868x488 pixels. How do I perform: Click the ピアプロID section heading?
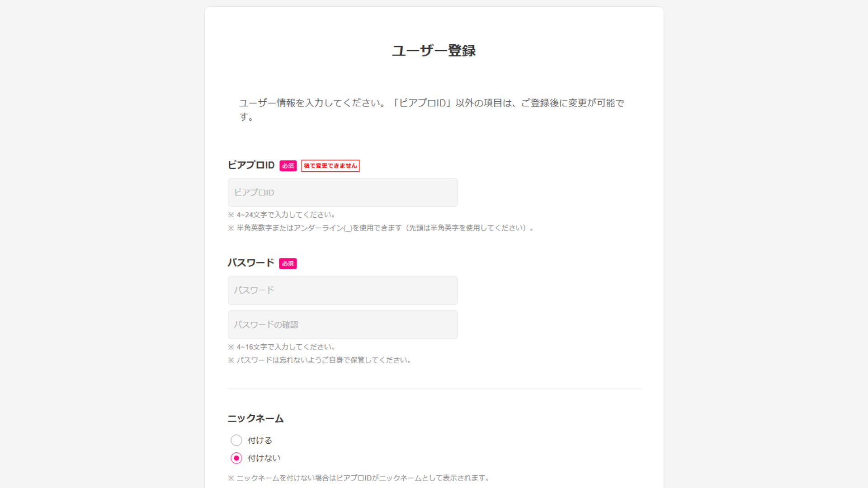coord(250,165)
